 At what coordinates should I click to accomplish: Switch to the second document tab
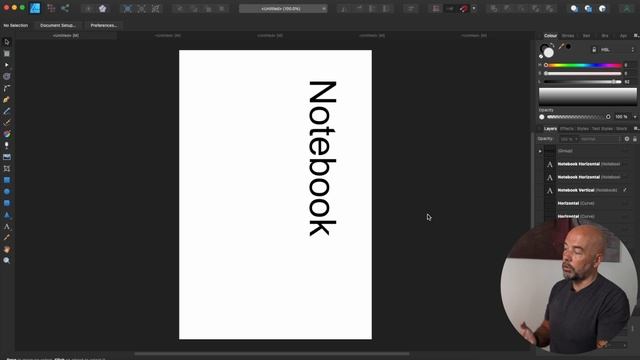(x=168, y=36)
